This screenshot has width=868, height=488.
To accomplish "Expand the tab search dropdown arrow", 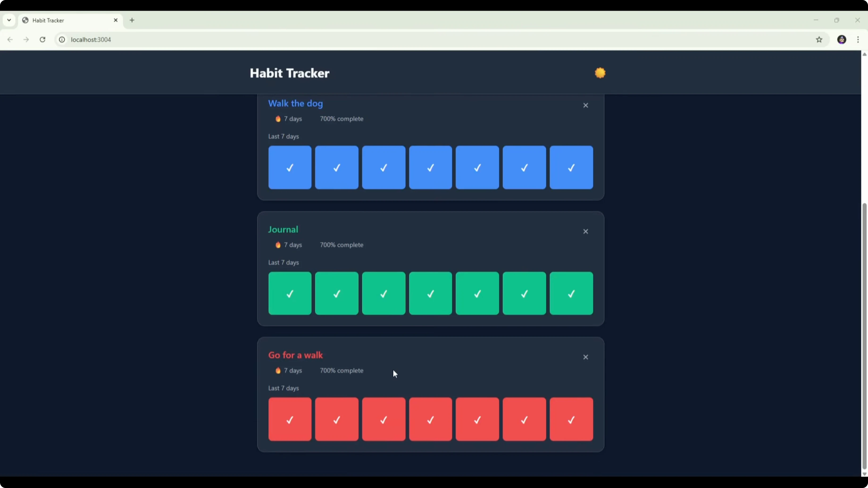I will pos(9,20).
